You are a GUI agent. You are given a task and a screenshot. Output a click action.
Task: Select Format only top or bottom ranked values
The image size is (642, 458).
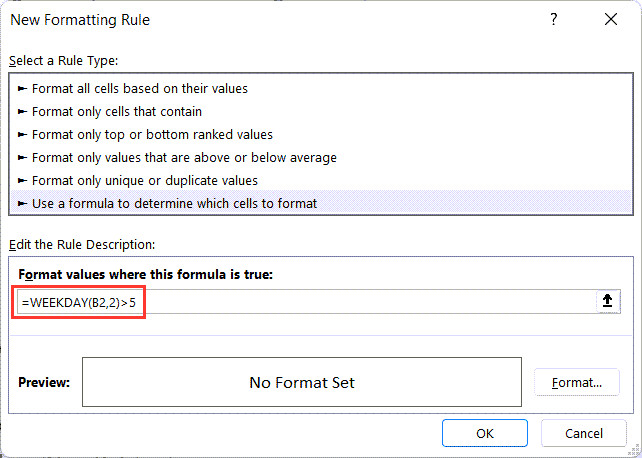tap(152, 134)
